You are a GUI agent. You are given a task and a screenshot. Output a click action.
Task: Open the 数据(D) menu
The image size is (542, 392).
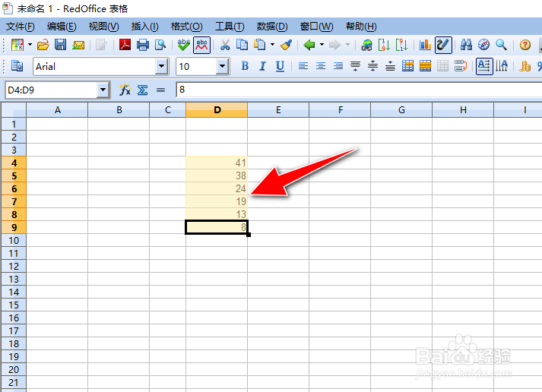pos(272,27)
